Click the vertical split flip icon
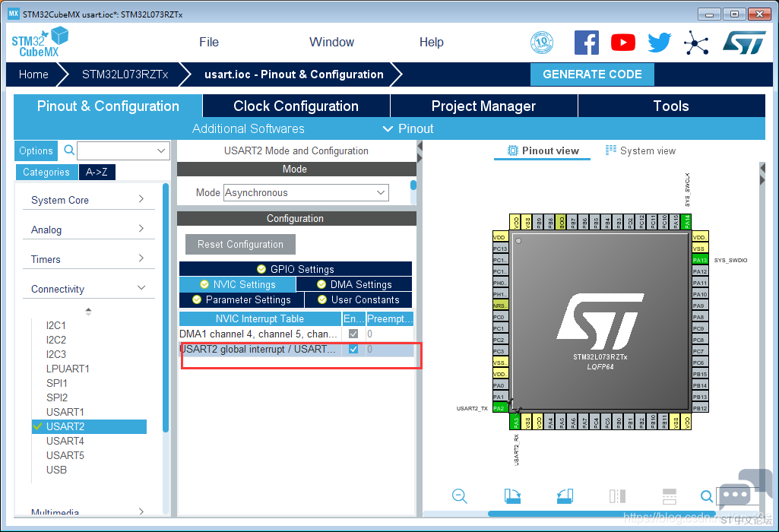This screenshot has width=779, height=532. pyautogui.click(x=618, y=496)
